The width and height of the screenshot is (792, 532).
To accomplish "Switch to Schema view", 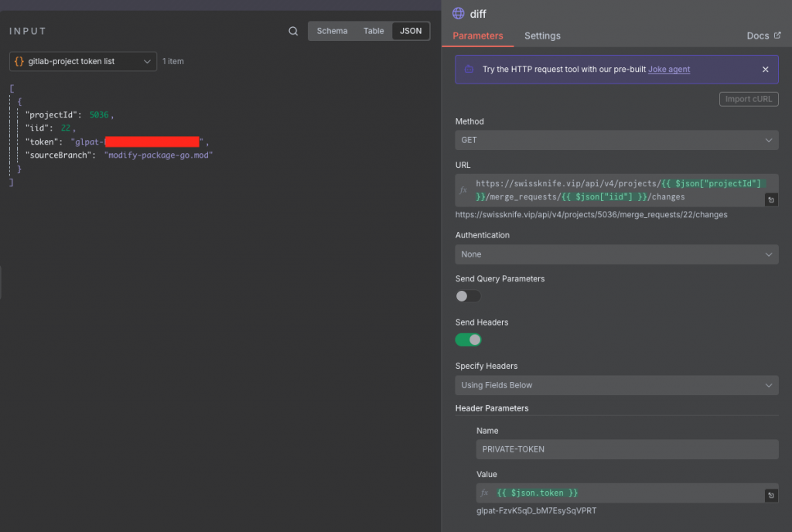I will tap(332, 31).
